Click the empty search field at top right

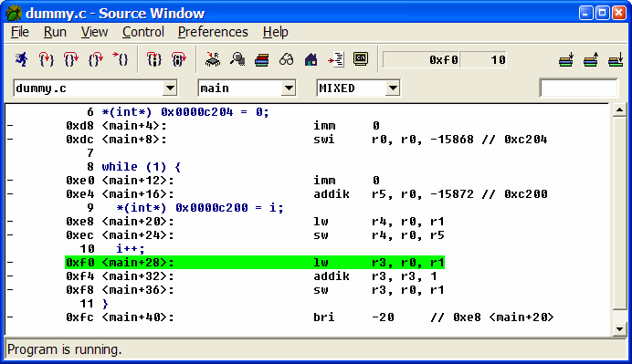pyautogui.click(x=578, y=88)
